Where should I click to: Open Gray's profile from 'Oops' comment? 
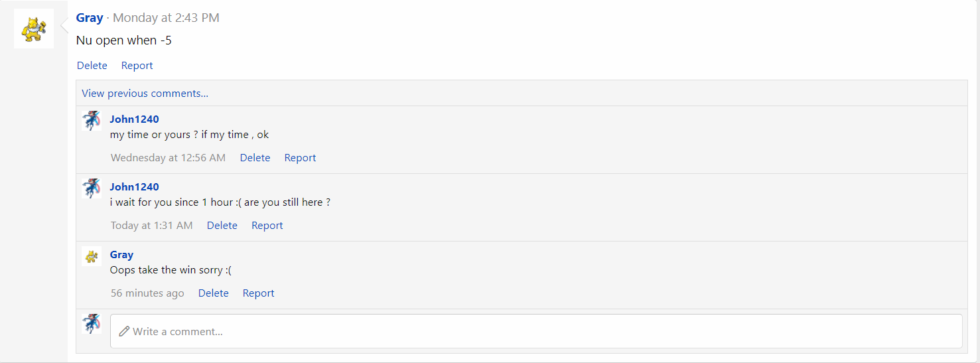point(121,255)
